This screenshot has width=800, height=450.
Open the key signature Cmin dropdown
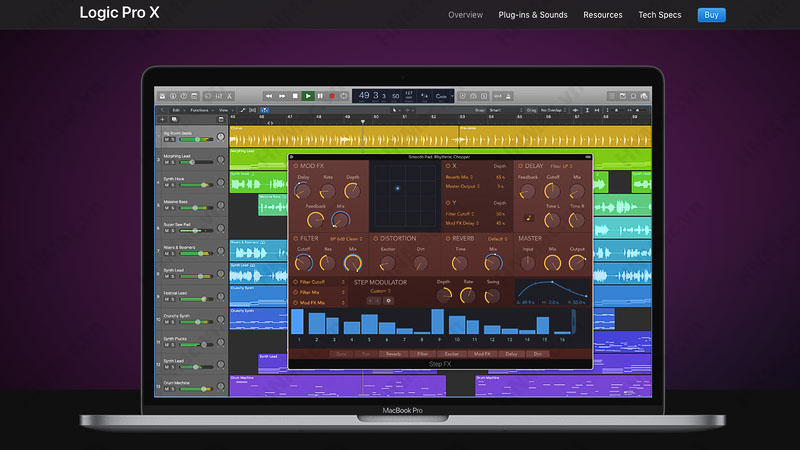[x=442, y=96]
